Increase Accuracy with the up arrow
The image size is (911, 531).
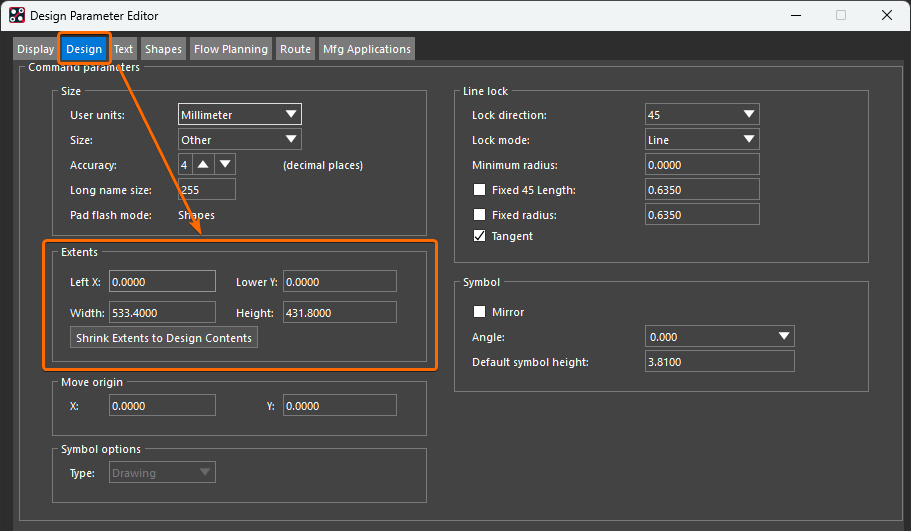point(203,164)
